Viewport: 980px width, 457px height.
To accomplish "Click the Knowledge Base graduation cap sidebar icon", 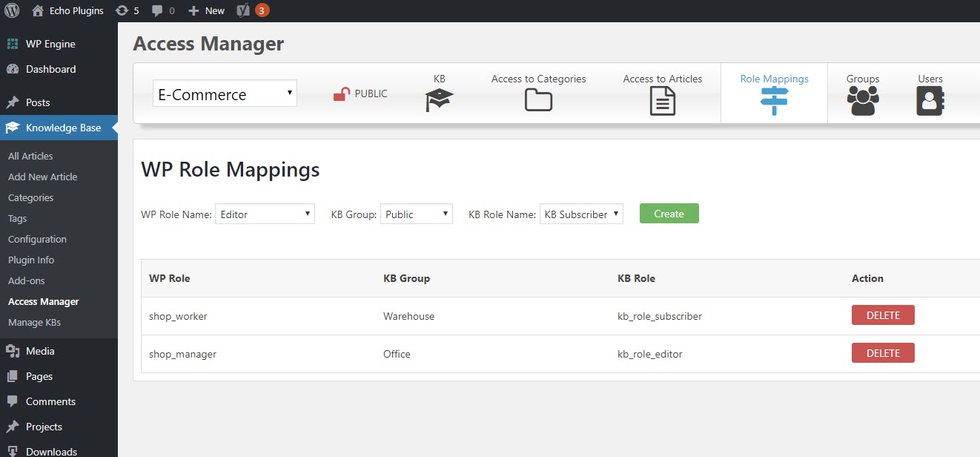I will [13, 128].
